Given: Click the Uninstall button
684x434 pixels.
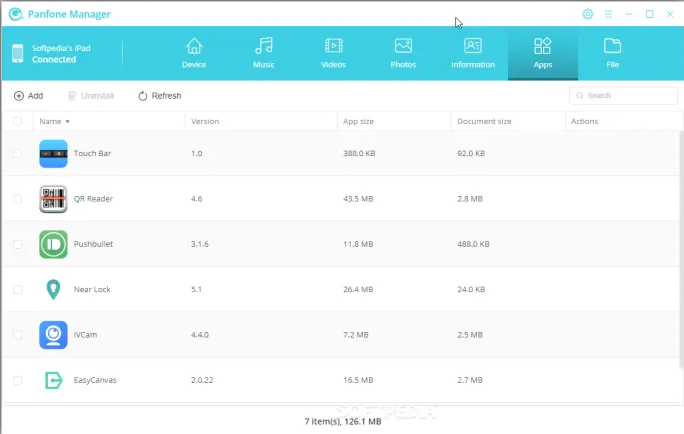Looking at the screenshot, I should pos(91,96).
